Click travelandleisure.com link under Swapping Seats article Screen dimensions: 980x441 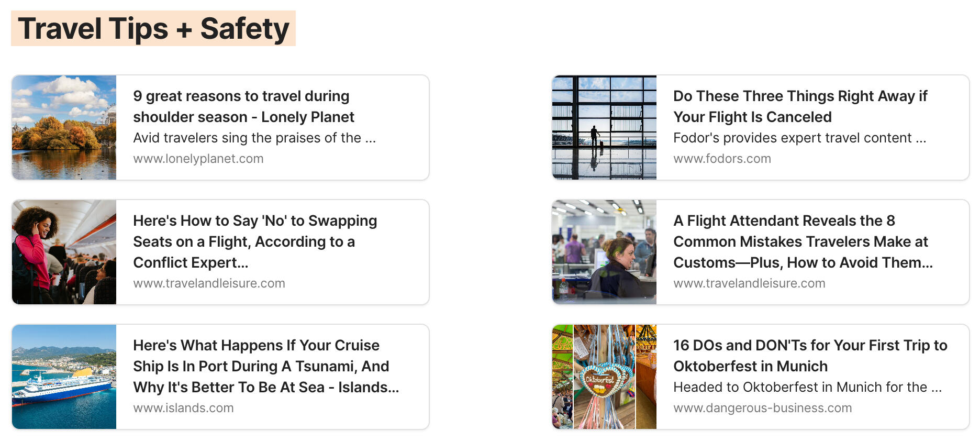coord(209,283)
